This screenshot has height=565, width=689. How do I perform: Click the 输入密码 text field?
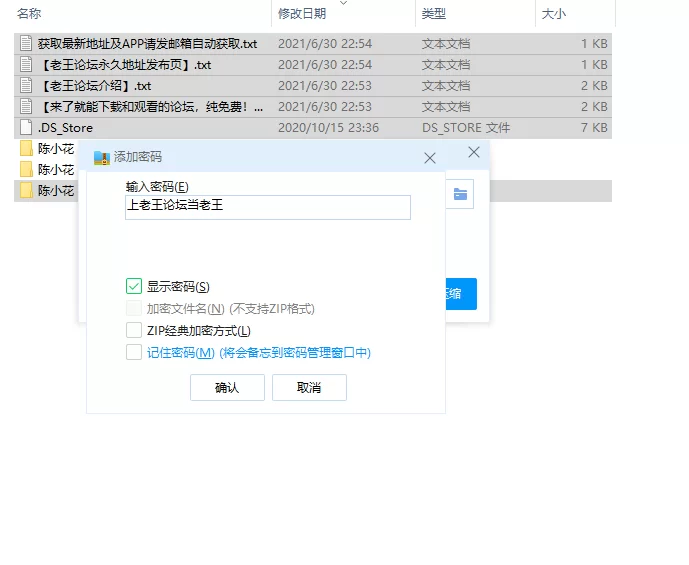point(268,207)
